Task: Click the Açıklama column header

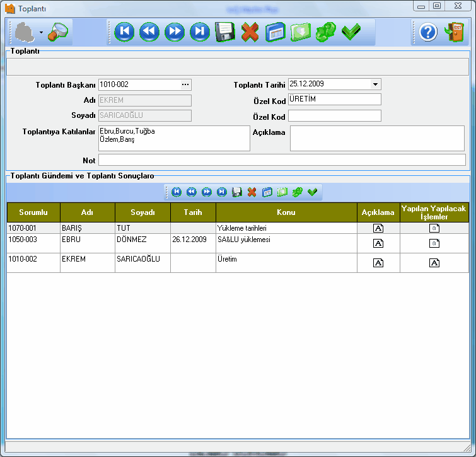Action: [x=378, y=212]
